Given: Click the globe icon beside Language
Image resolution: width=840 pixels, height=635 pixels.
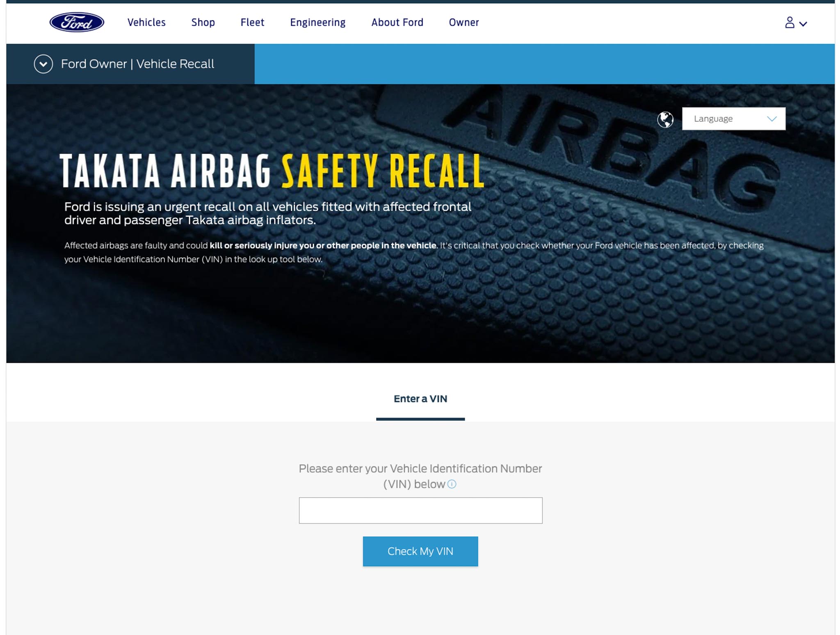Looking at the screenshot, I should click(665, 119).
